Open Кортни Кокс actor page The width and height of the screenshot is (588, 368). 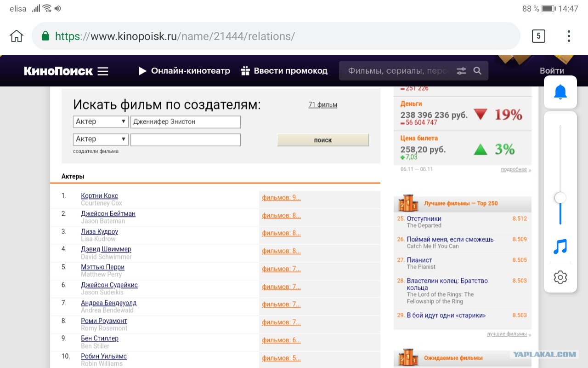point(100,196)
